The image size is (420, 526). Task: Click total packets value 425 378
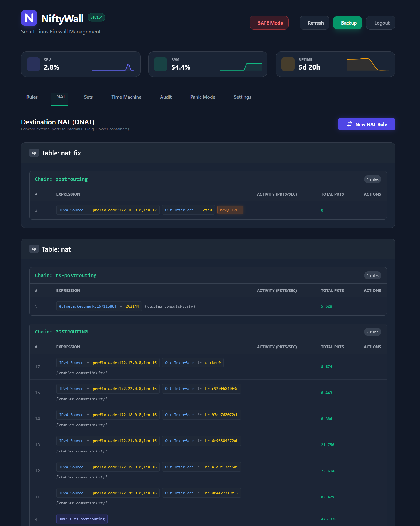(x=329, y=519)
